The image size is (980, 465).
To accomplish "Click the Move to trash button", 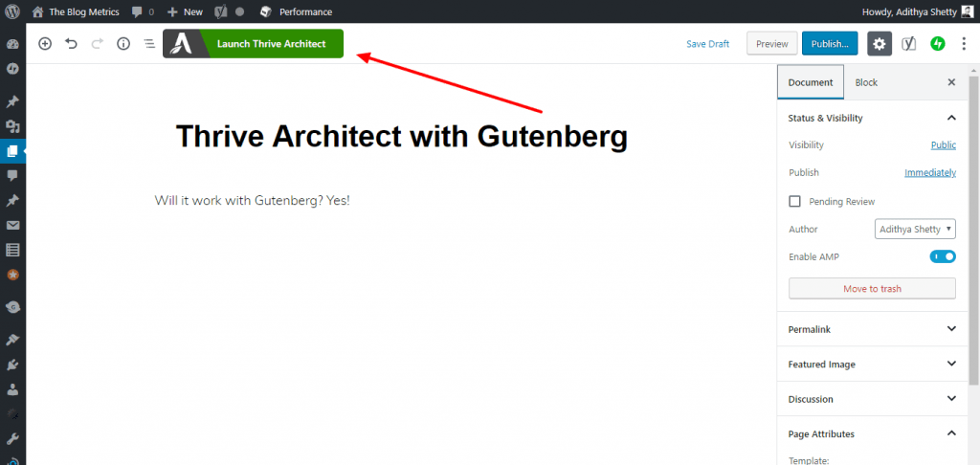I will pos(872,288).
